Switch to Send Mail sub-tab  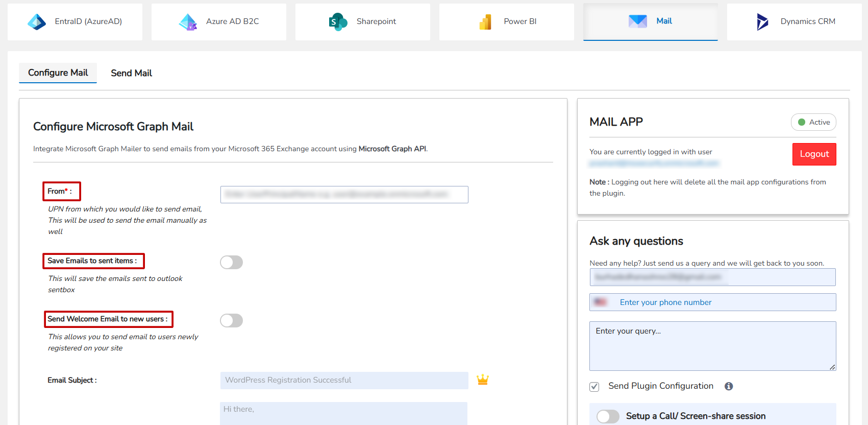[x=131, y=73]
